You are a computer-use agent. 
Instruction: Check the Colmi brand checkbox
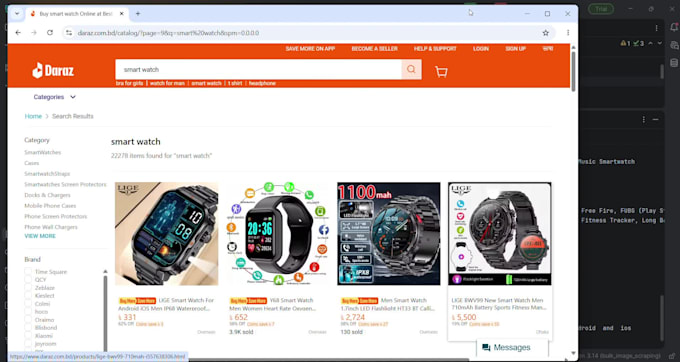pyautogui.click(x=28, y=304)
